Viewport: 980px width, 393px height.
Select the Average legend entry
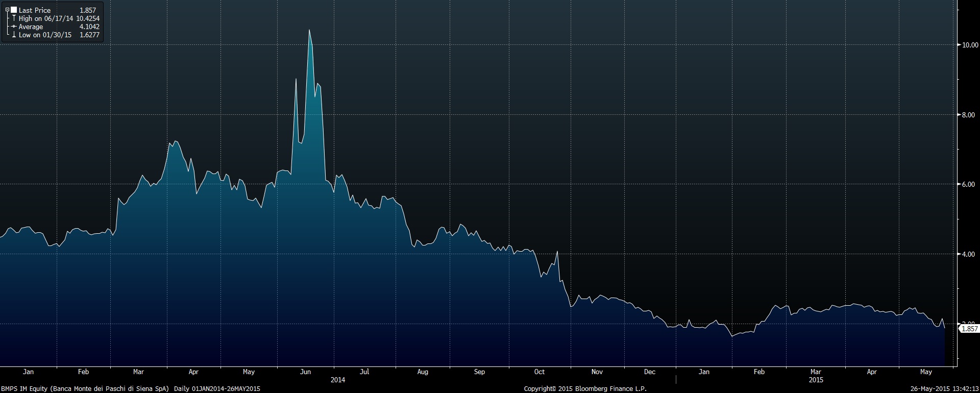tap(31, 27)
